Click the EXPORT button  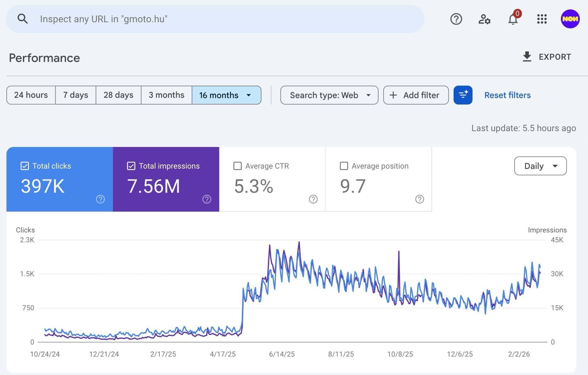tap(547, 57)
